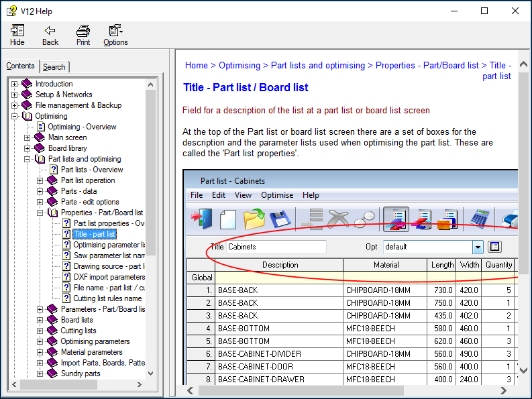Follow Part lists and optimising breadcrumb link
This screenshot has height=399, width=532.
click(318, 65)
